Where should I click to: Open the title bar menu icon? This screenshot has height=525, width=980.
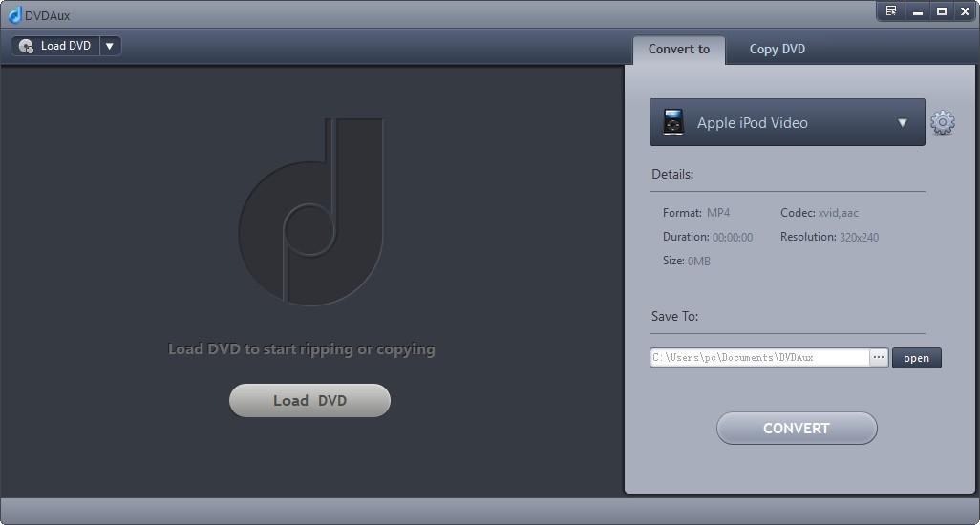point(891,11)
